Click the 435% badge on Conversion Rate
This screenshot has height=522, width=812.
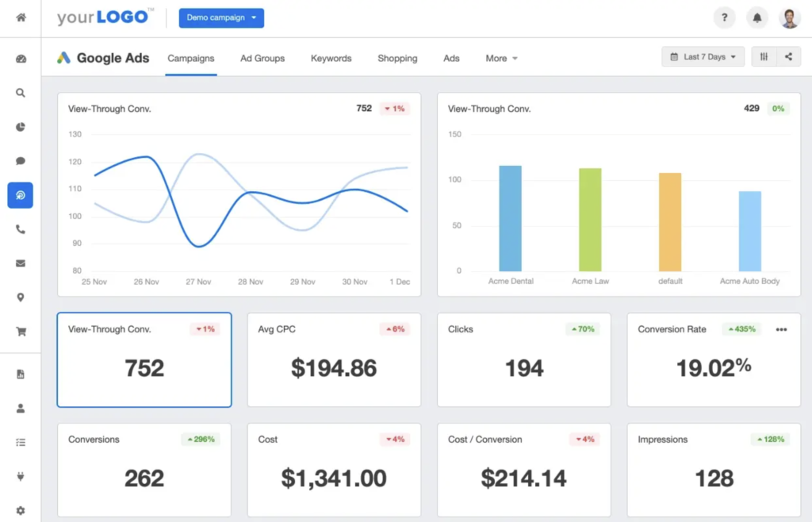click(x=741, y=329)
